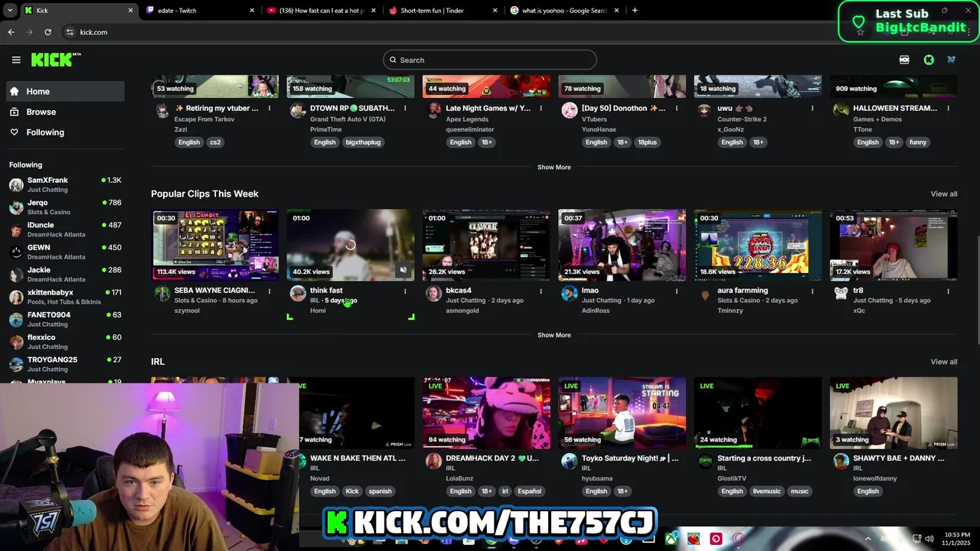Open Jerqo in Following list
The width and height of the screenshot is (980, 551).
(64, 207)
